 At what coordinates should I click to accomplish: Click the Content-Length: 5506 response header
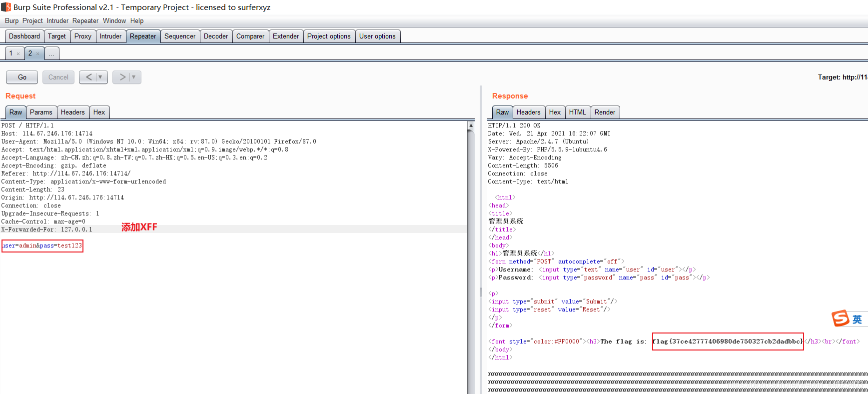[x=523, y=165]
